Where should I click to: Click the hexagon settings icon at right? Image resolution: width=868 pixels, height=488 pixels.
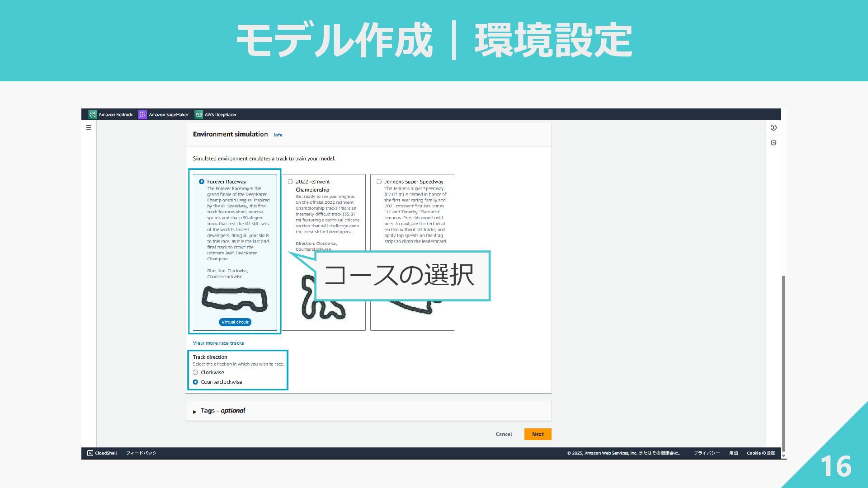774,143
